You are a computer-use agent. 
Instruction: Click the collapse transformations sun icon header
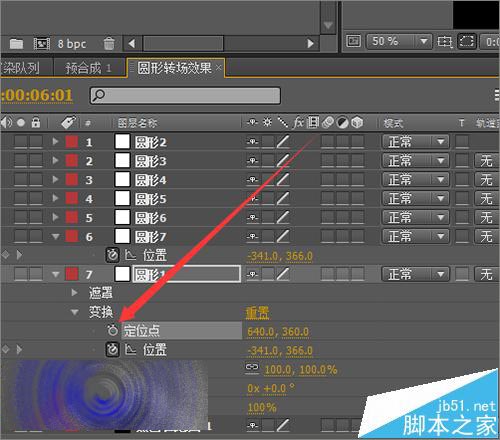[x=267, y=122]
